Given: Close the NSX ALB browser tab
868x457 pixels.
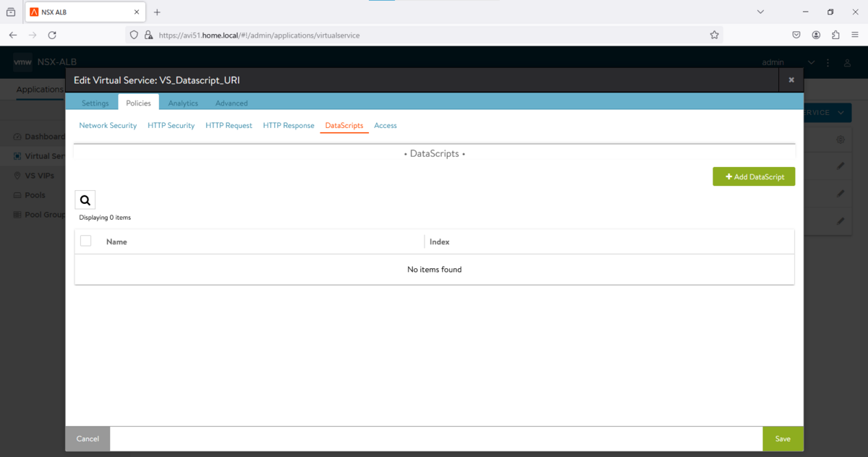Looking at the screenshot, I should [137, 12].
